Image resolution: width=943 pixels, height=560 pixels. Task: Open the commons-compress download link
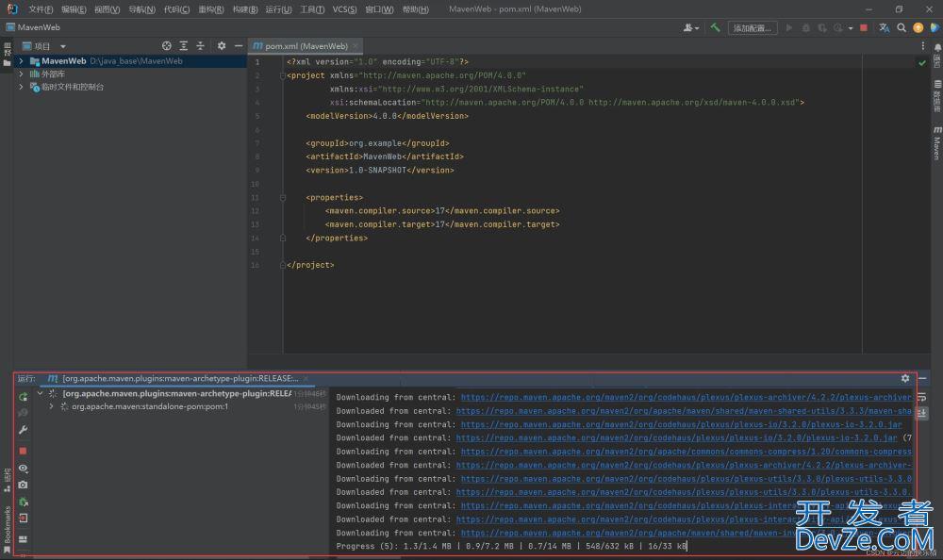(687, 452)
